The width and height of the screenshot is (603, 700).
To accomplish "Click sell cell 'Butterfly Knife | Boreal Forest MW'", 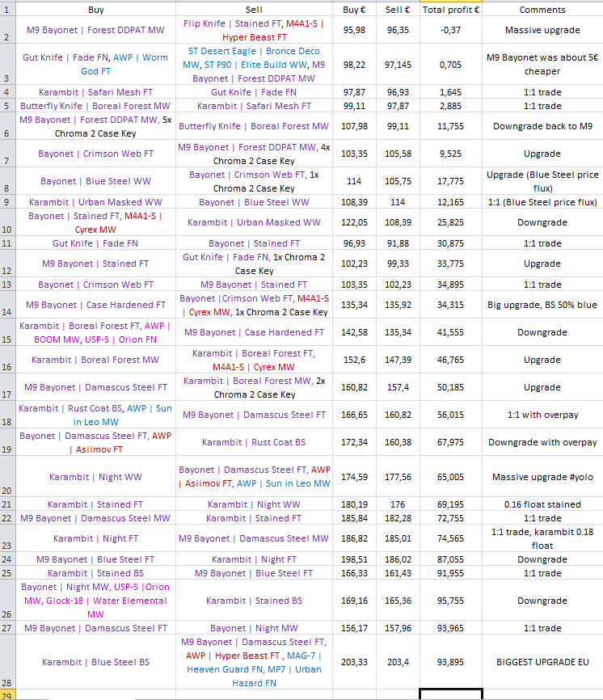I will (x=254, y=126).
